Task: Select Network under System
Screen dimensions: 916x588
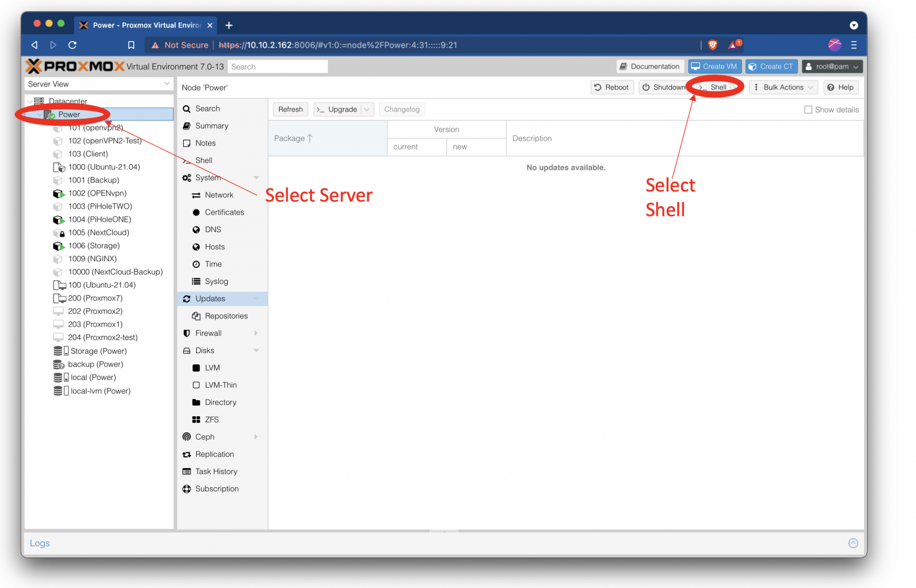Action: 218,194
